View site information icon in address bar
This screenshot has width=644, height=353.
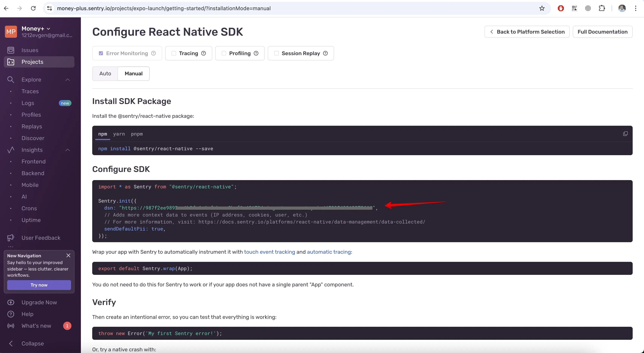point(50,8)
